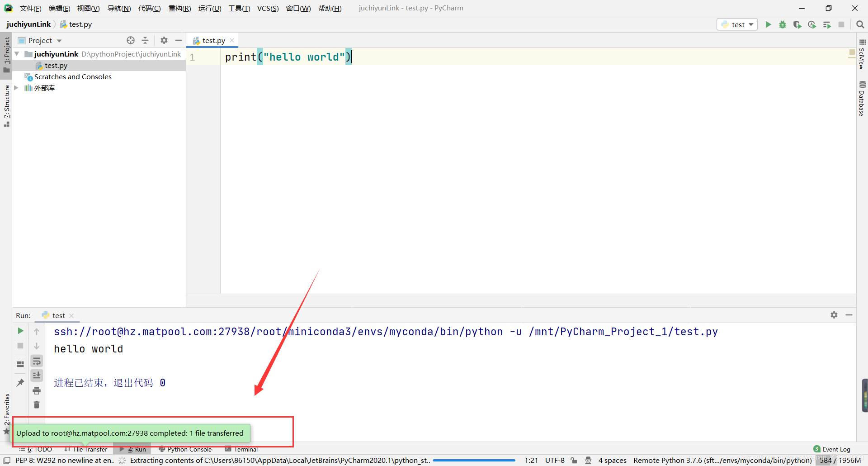Click line 1 in the editor gutter
This screenshot has width=868, height=466.
(x=192, y=57)
